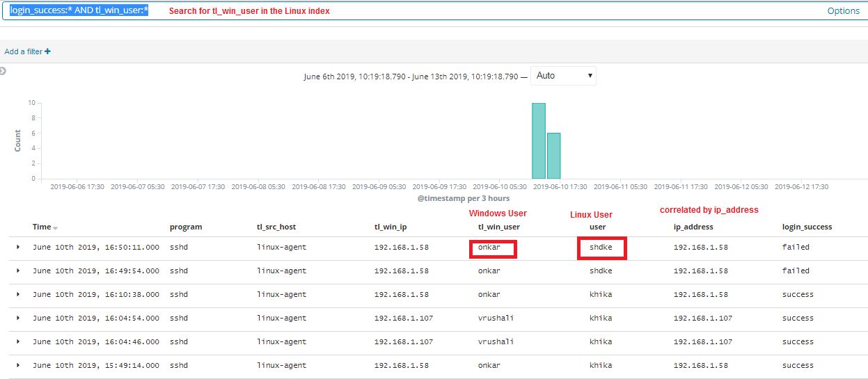Viewport: 868px width, 379px height.
Task: Click the tallest histogram bar with count 10
Action: tap(538, 140)
